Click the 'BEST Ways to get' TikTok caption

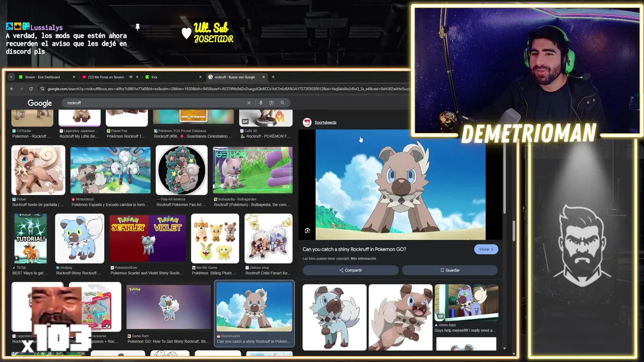click(x=29, y=273)
